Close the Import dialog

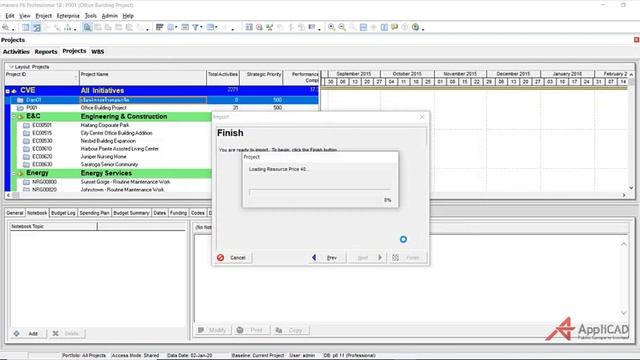pyautogui.click(x=422, y=117)
